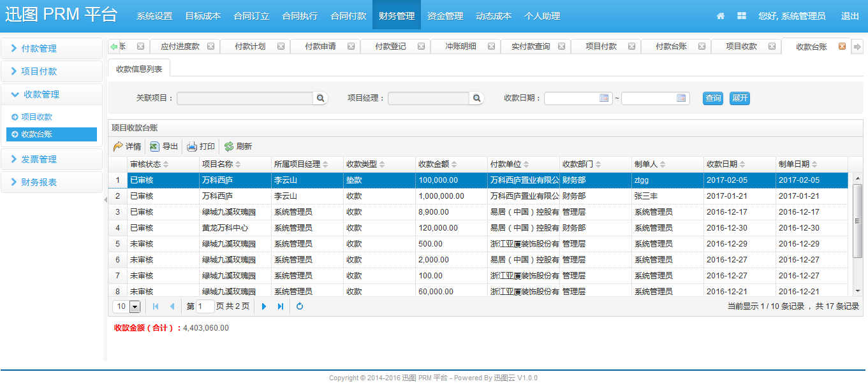Click the page number input box
Image resolution: width=868 pixels, height=386 pixels.
coord(205,306)
